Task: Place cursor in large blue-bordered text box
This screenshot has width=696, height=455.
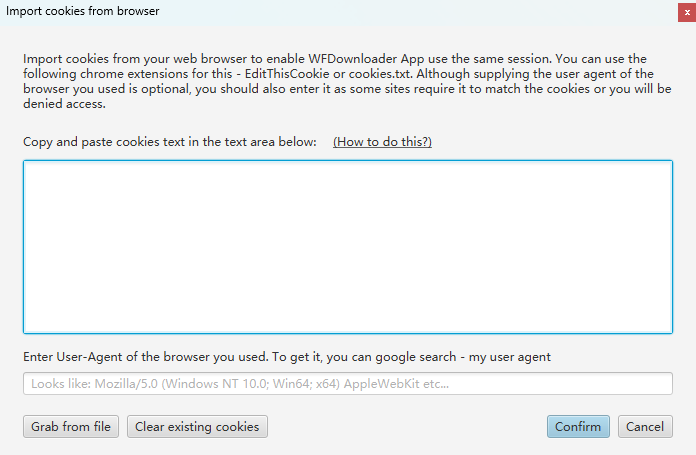Action: click(x=348, y=247)
